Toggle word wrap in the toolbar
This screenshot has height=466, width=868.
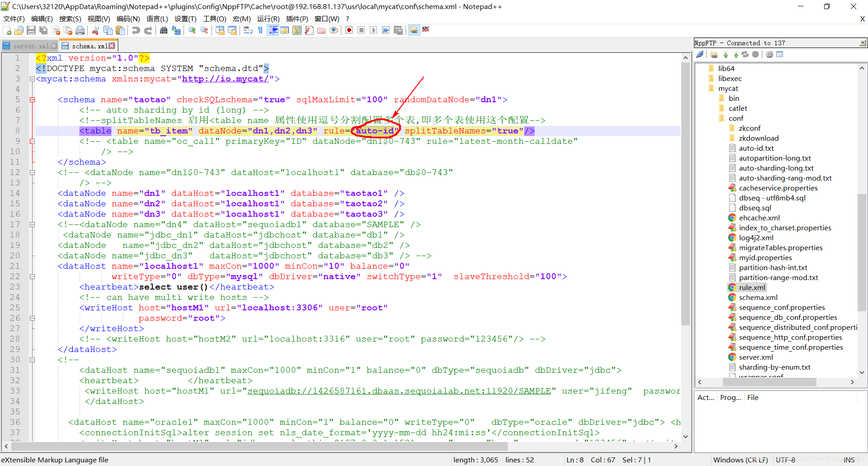tap(248, 30)
